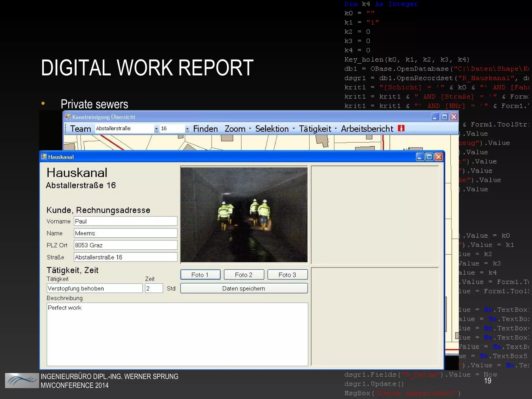Close the Kanalreinigung Übersicht window
The height and width of the screenshot is (399, 532).
click(x=454, y=117)
